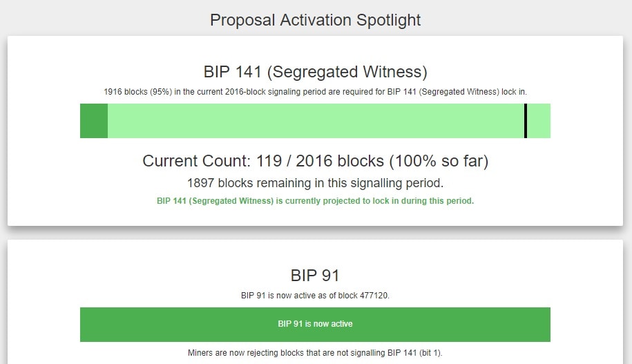
Task: Click the '(100% so far)' percentage text
Action: pyautogui.click(x=438, y=161)
